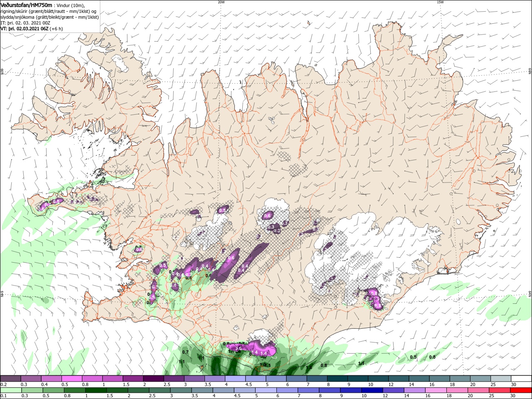Pick bottom-row swatch between 6 and 7
The width and height of the screenshot is (532, 399).
pos(287,390)
